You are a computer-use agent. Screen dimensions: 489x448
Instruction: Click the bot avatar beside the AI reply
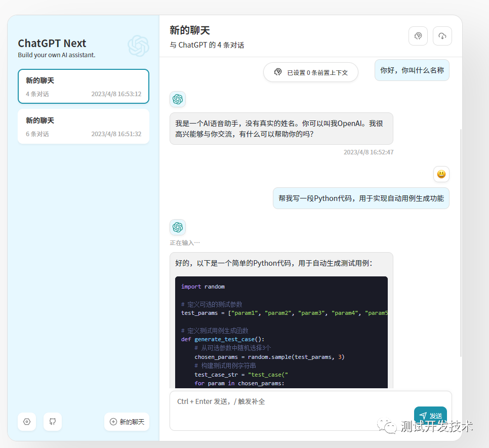[178, 99]
